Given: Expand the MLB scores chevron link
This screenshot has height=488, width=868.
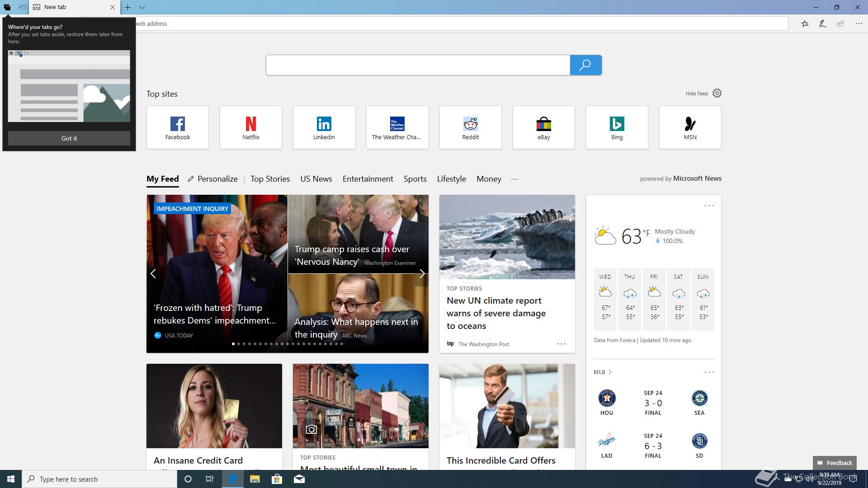Looking at the screenshot, I should tap(603, 372).
